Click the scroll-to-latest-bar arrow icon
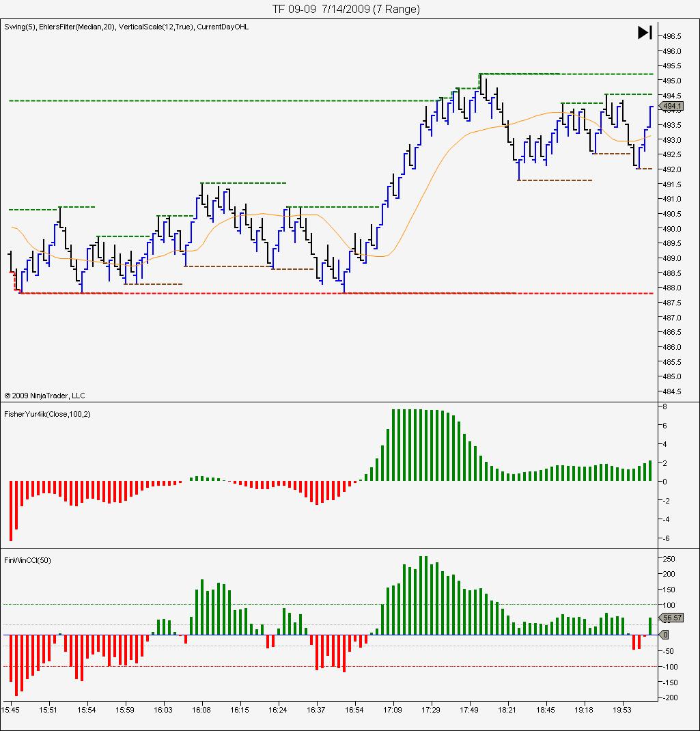Image resolution: width=700 pixels, height=731 pixels. (645, 32)
